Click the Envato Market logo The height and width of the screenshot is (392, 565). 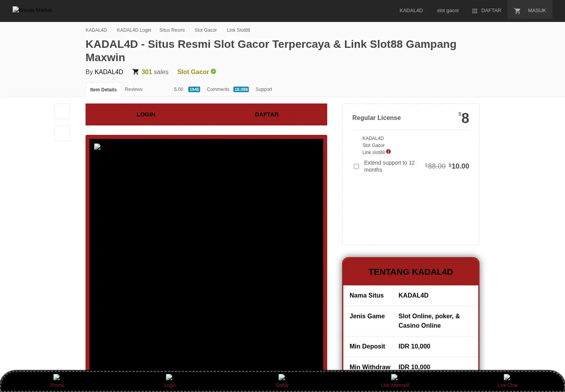[32, 10]
